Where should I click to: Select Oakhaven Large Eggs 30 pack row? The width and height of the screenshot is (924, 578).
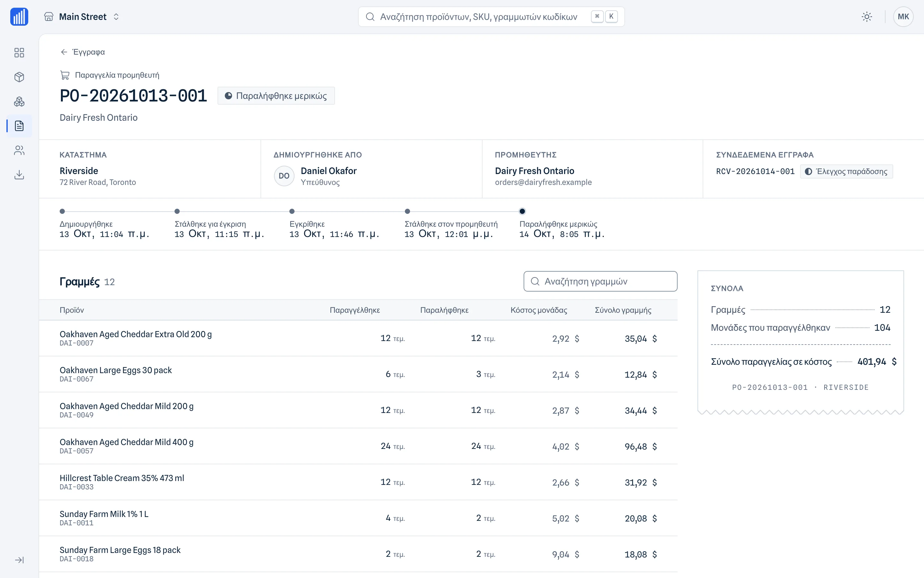(358, 374)
